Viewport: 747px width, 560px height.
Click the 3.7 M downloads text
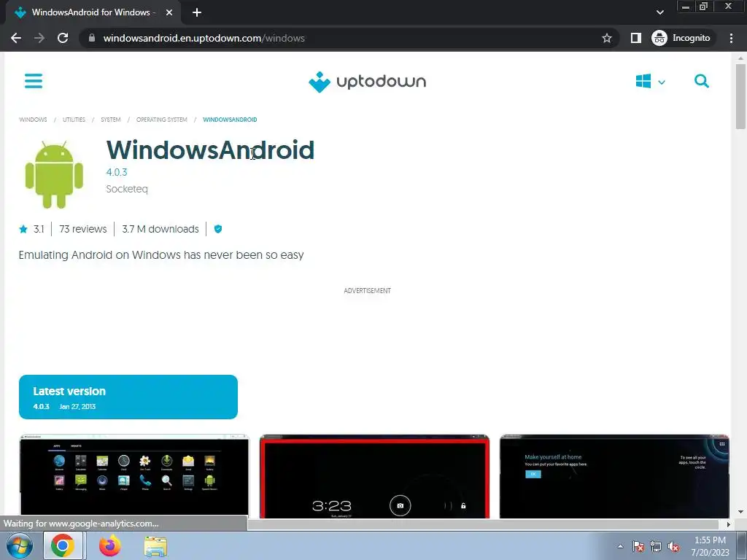click(160, 229)
